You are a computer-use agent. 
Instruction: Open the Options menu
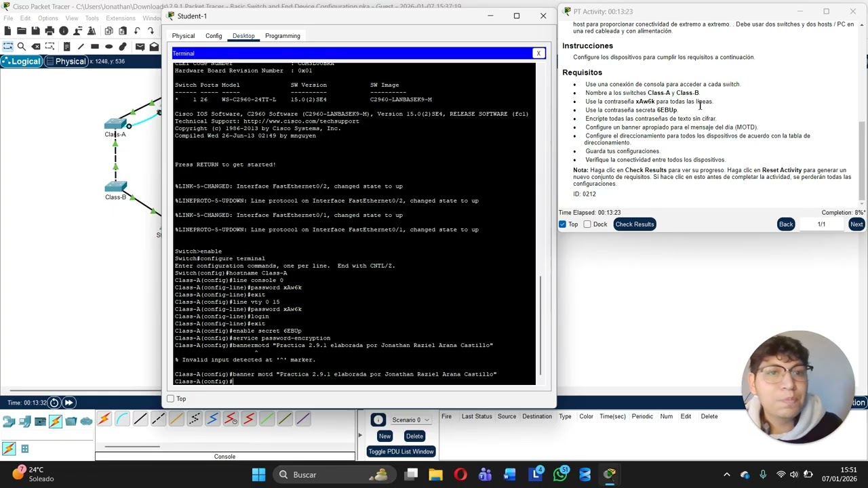coord(47,18)
